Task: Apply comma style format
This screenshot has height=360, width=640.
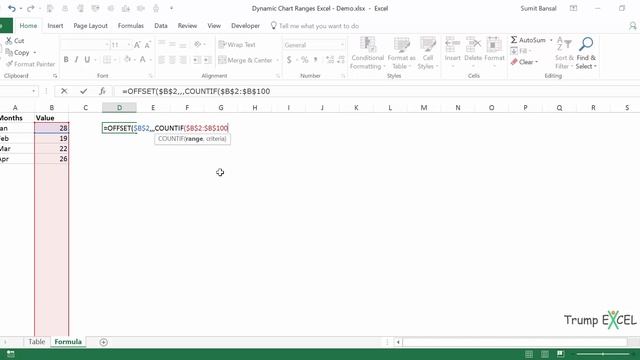Action: tap(316, 60)
